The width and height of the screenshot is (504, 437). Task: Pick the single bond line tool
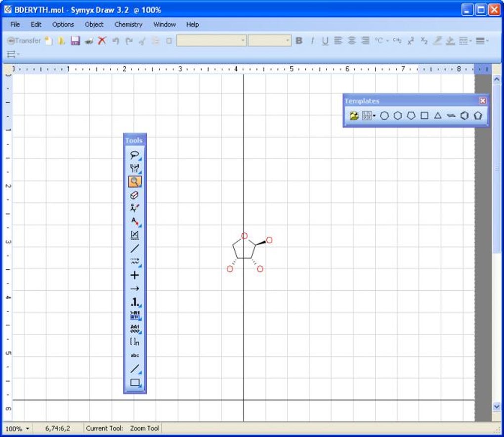135,249
